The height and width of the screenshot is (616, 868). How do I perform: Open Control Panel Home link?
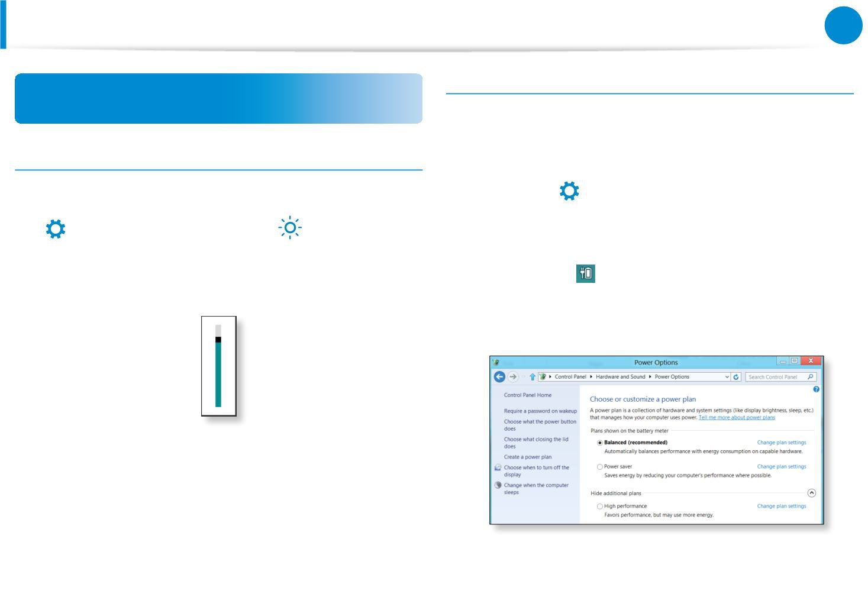[x=528, y=395]
